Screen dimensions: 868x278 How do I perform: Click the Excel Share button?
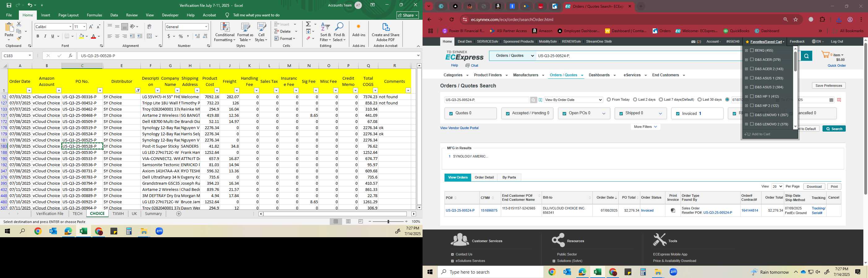click(x=408, y=15)
